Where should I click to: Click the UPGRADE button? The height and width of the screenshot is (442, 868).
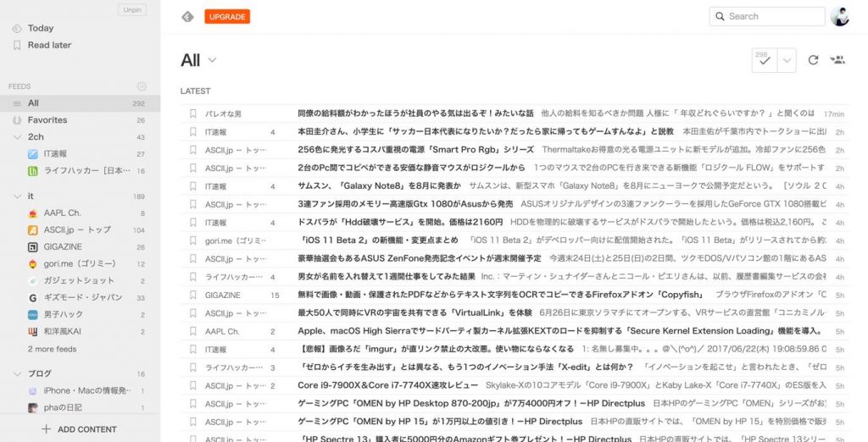227,17
